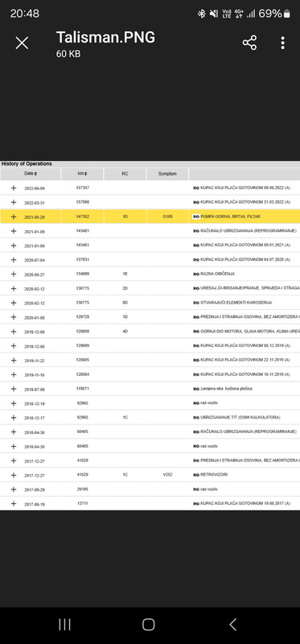
Task: Click the History of Operations heading
Action: [x=27, y=164]
